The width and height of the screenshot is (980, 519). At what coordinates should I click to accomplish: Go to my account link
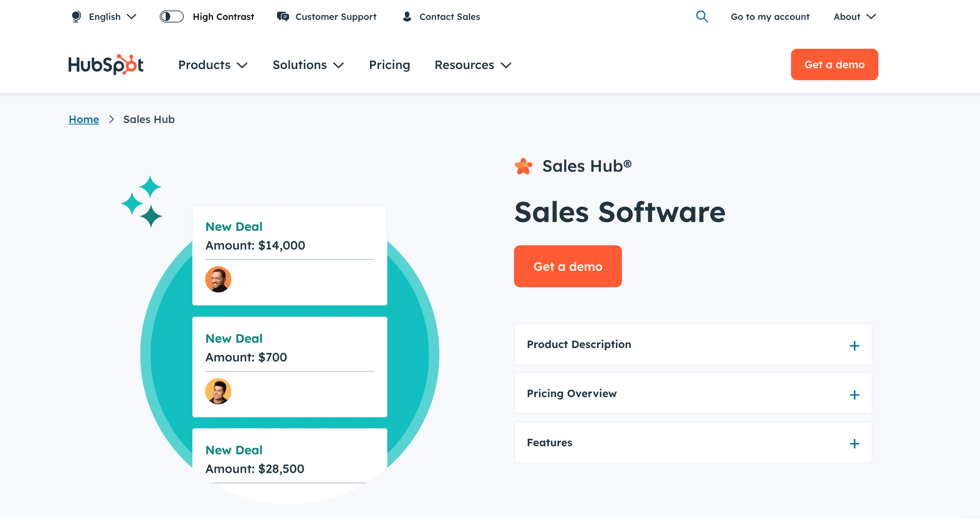click(x=770, y=17)
